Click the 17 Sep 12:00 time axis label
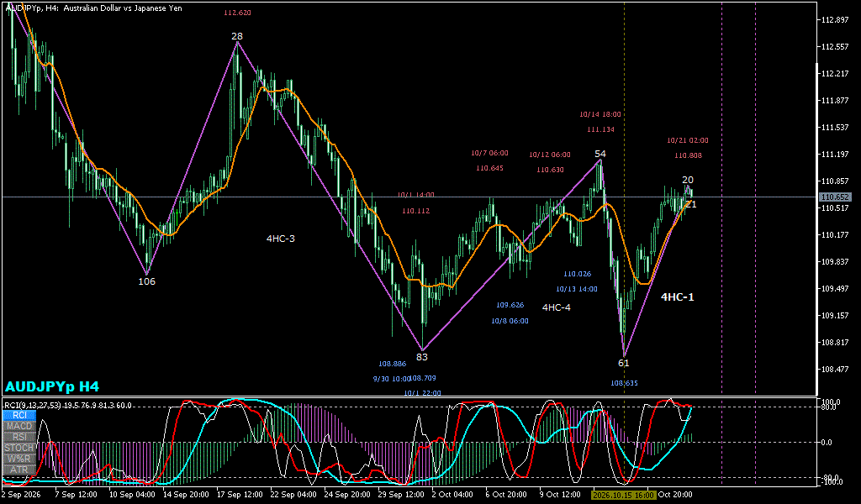 click(x=240, y=495)
